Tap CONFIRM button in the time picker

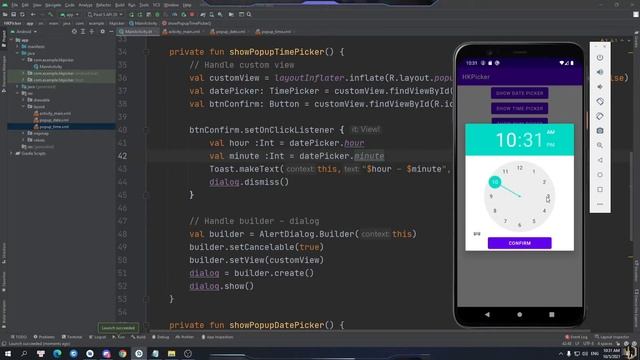click(520, 243)
